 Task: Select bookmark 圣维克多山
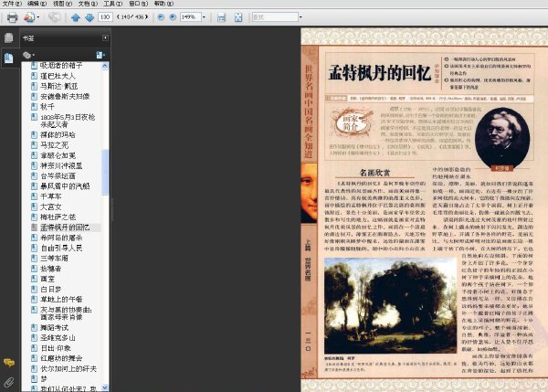58,338
